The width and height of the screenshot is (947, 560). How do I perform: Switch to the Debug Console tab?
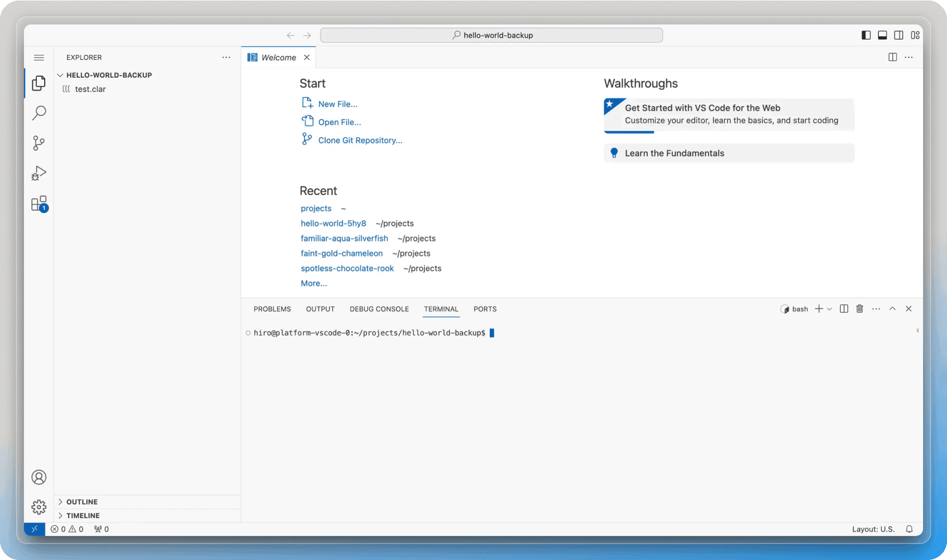[x=379, y=309]
